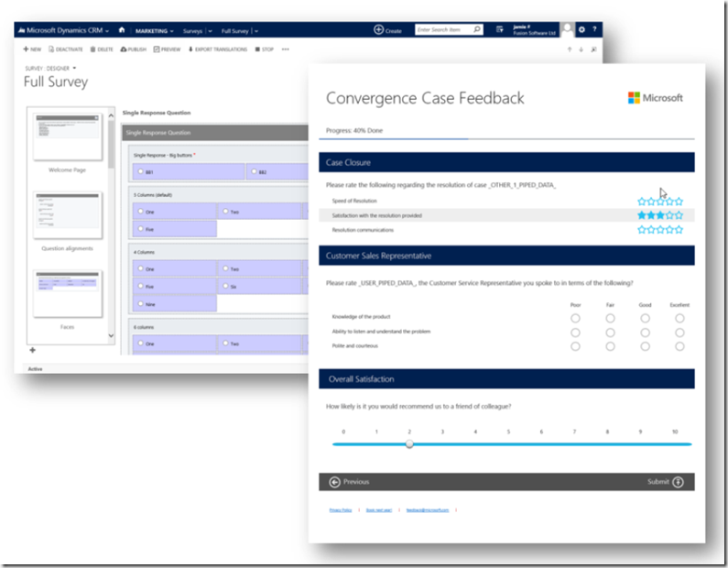The width and height of the screenshot is (728, 568).
Task: Select Excellent for Polite and courteous
Action: [x=679, y=346]
